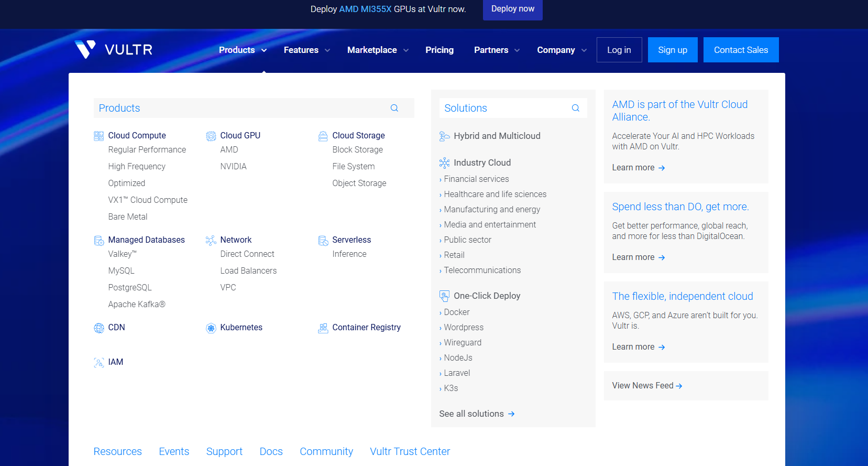868x466 pixels.
Task: Click the search icon in Products box
Action: click(x=394, y=108)
